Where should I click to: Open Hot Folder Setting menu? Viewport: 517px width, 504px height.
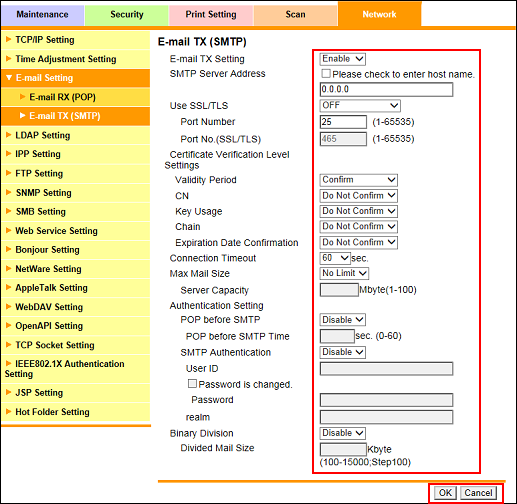click(x=76, y=412)
